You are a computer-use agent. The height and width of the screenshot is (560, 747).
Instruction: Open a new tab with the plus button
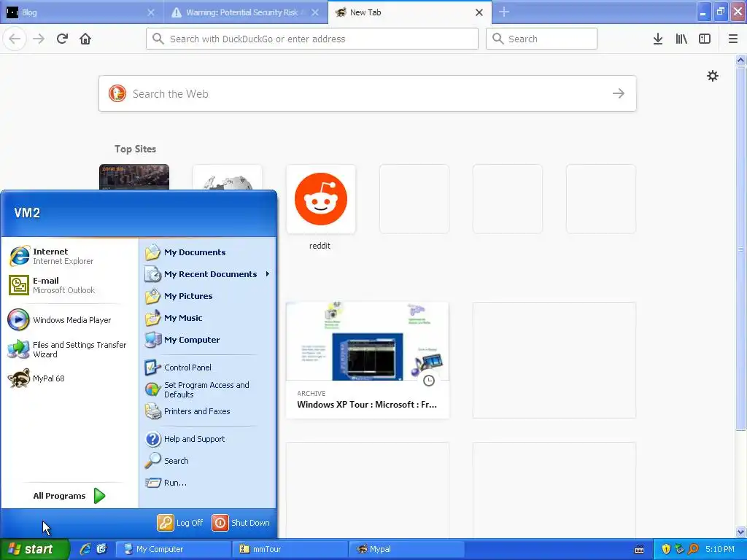504,12
